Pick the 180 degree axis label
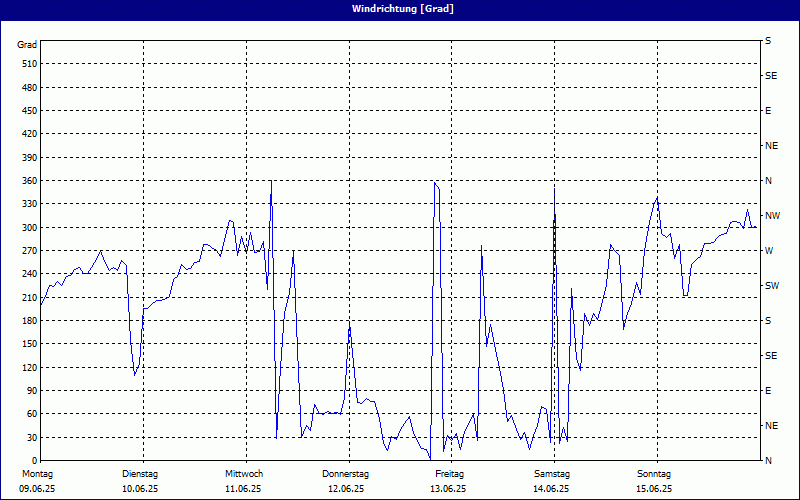The image size is (800, 500). click(30, 321)
